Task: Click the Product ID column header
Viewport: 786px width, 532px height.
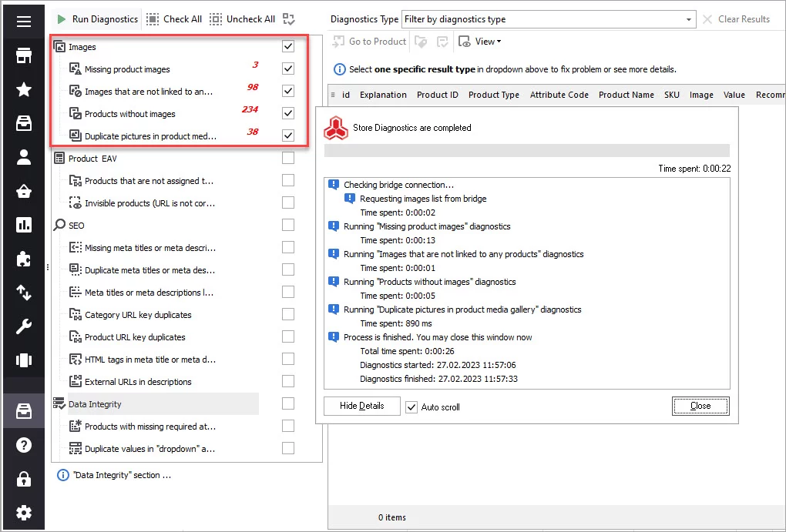Action: point(438,95)
